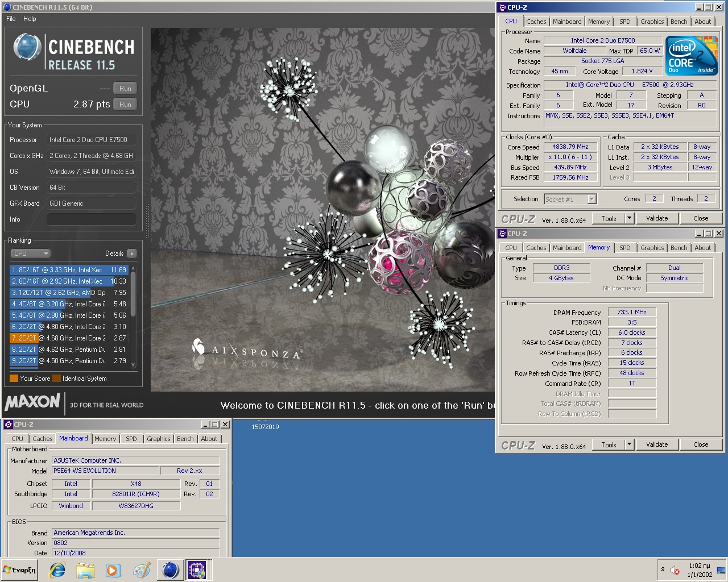Switch to Cinebench taskbar icon
This screenshot has height=582, width=728.
pyautogui.click(x=169, y=570)
